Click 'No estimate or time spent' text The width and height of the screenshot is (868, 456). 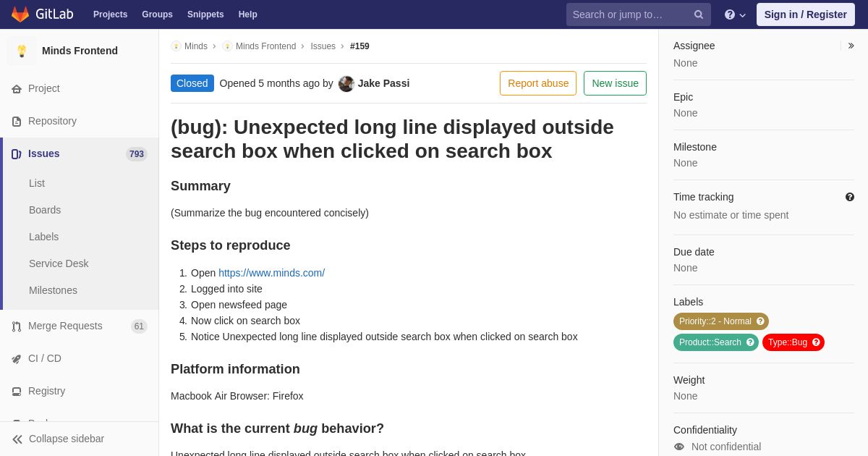[731, 215]
